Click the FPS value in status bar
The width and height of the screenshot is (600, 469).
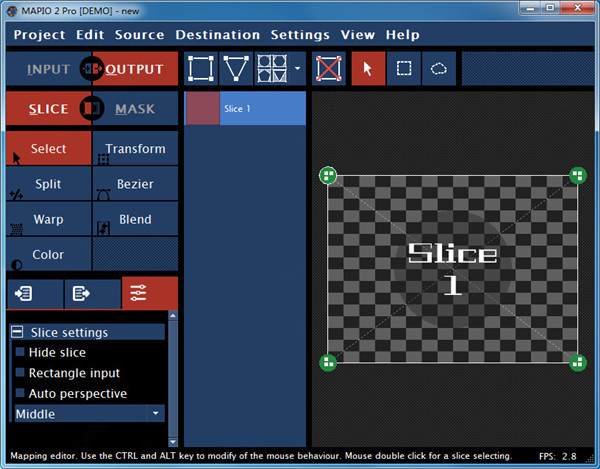[569, 456]
